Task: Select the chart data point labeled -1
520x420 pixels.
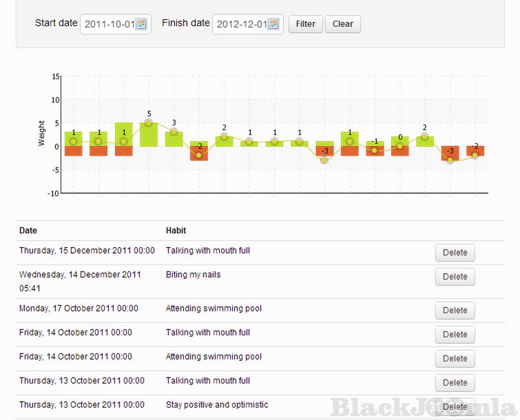Action: click(374, 151)
